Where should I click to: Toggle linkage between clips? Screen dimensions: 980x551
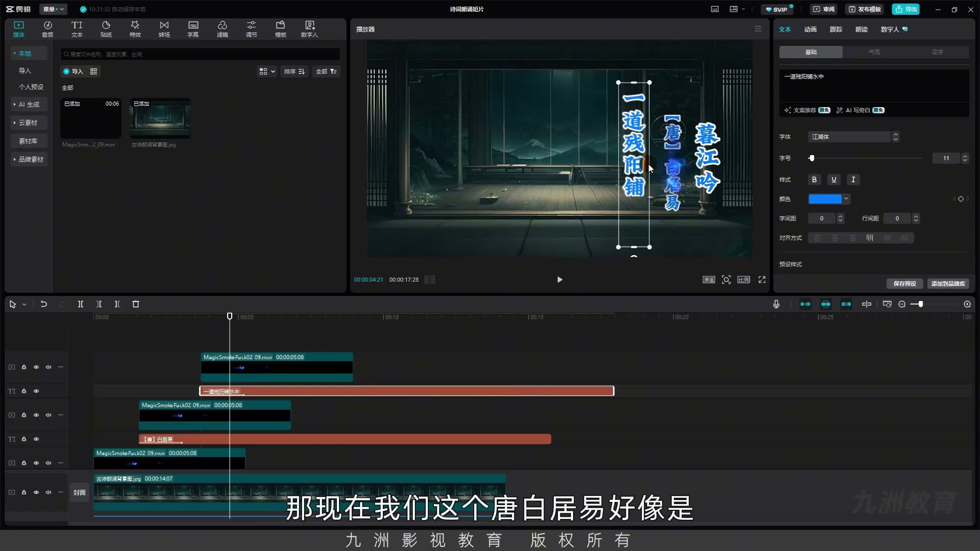point(846,304)
